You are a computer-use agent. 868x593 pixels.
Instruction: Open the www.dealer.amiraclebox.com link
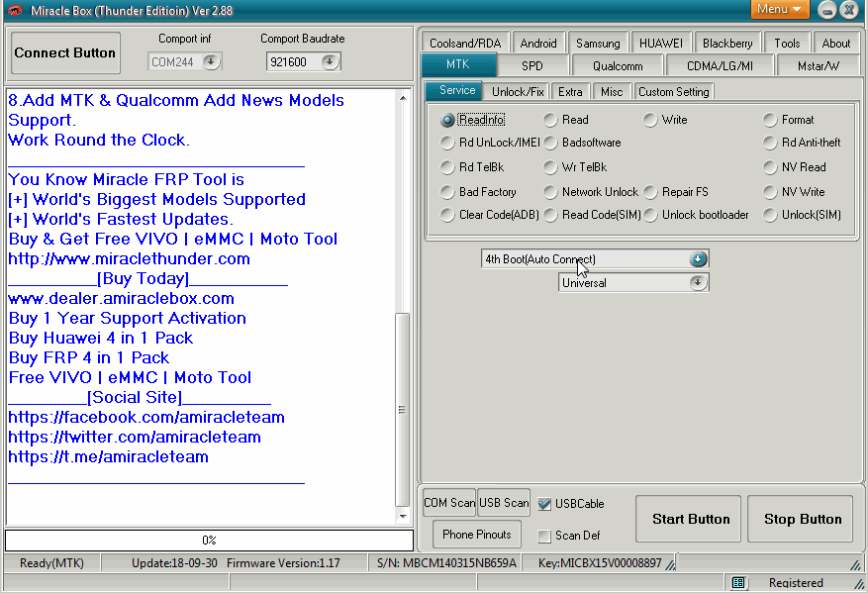tap(121, 298)
